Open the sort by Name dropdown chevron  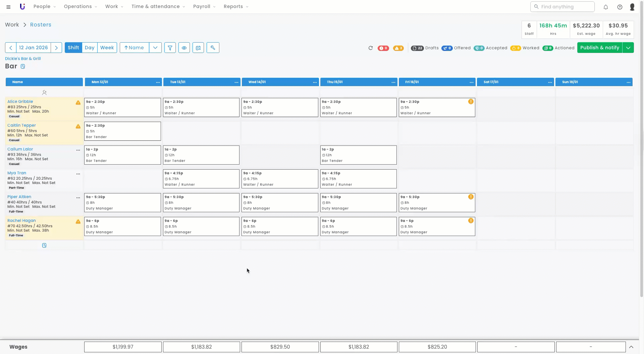[155, 48]
